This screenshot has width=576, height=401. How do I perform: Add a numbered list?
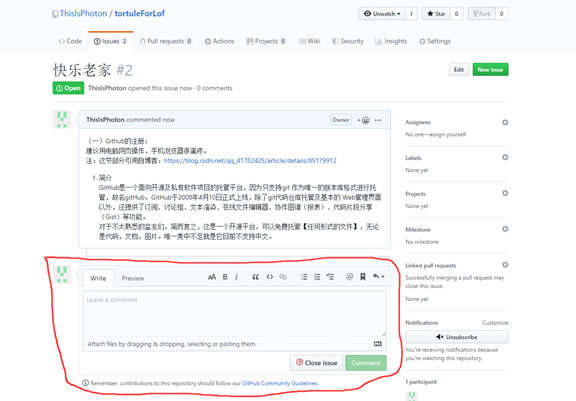tap(317, 277)
